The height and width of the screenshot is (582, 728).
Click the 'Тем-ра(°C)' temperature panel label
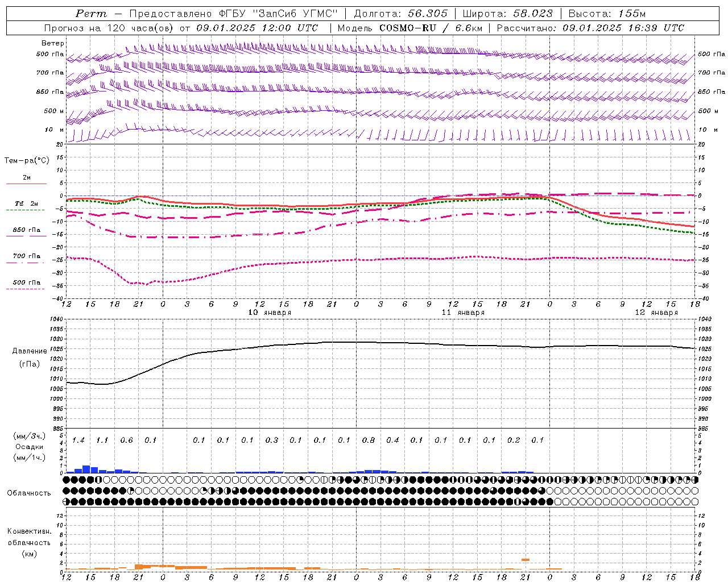pyautogui.click(x=27, y=161)
